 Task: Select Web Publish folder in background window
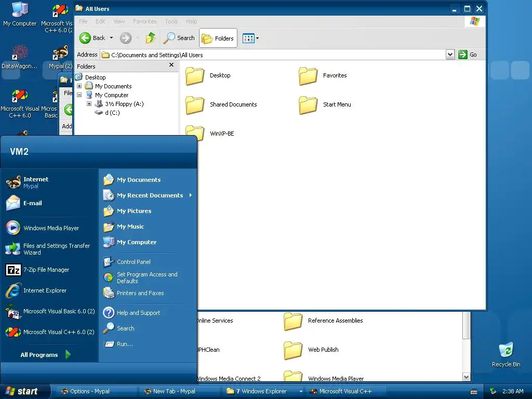coord(311,350)
